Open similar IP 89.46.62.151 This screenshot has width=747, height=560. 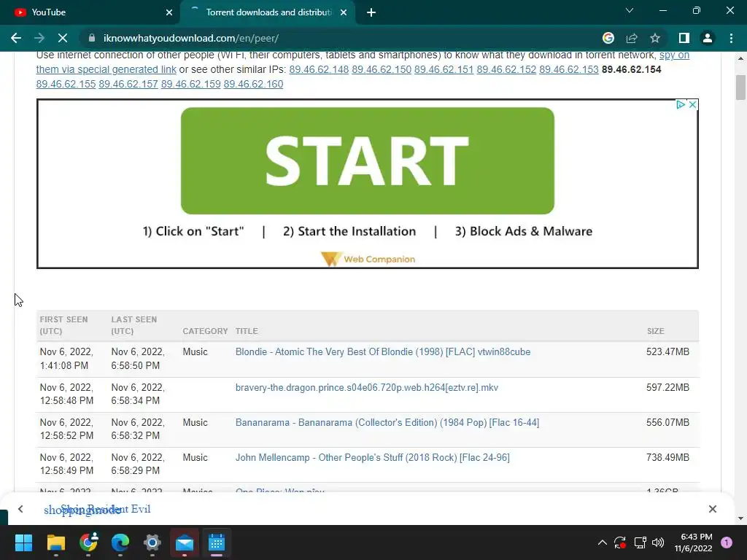pyautogui.click(x=444, y=69)
